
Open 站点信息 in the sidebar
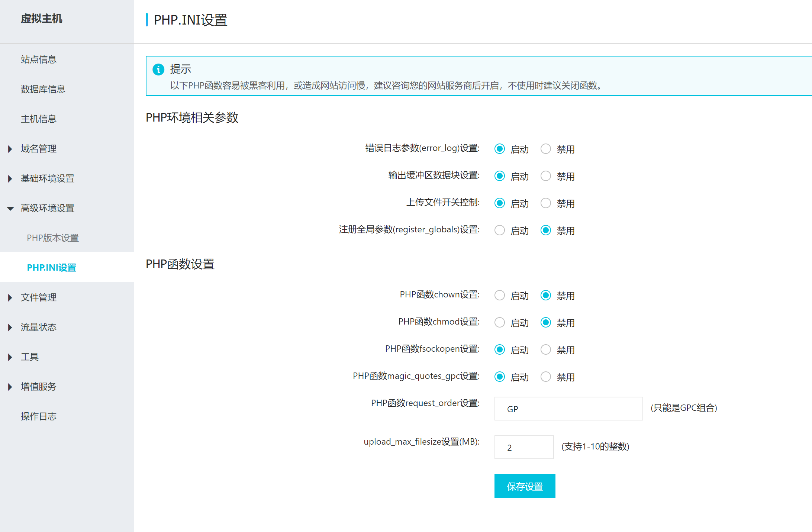39,59
